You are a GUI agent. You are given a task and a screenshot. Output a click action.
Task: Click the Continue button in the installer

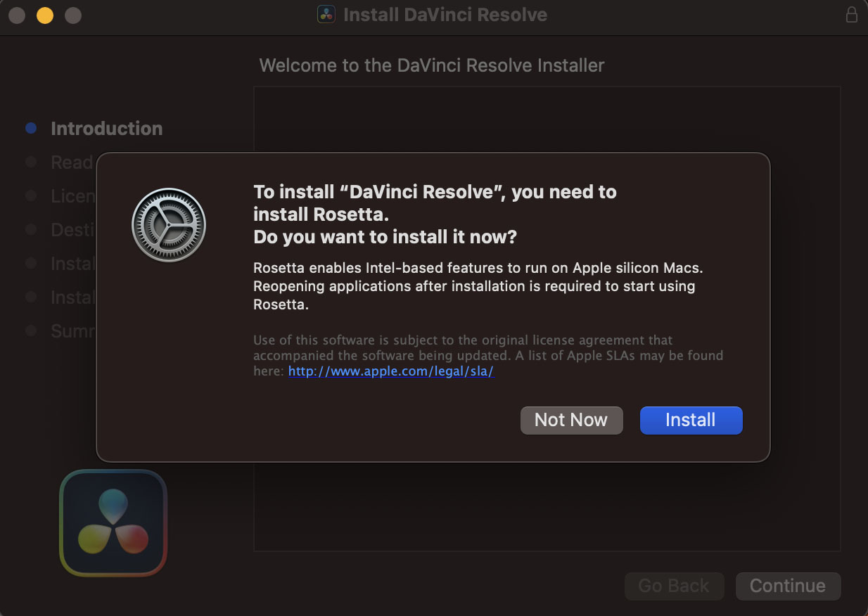tap(788, 586)
